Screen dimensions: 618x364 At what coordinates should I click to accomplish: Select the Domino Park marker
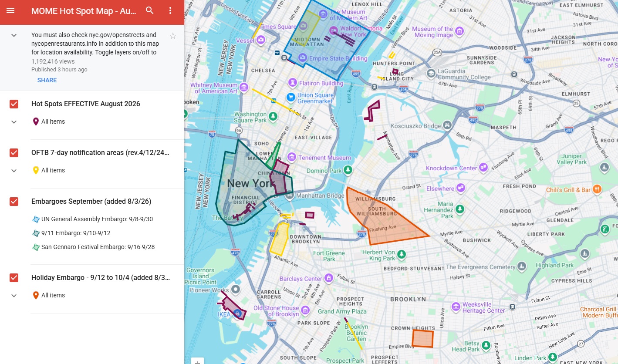(348, 170)
